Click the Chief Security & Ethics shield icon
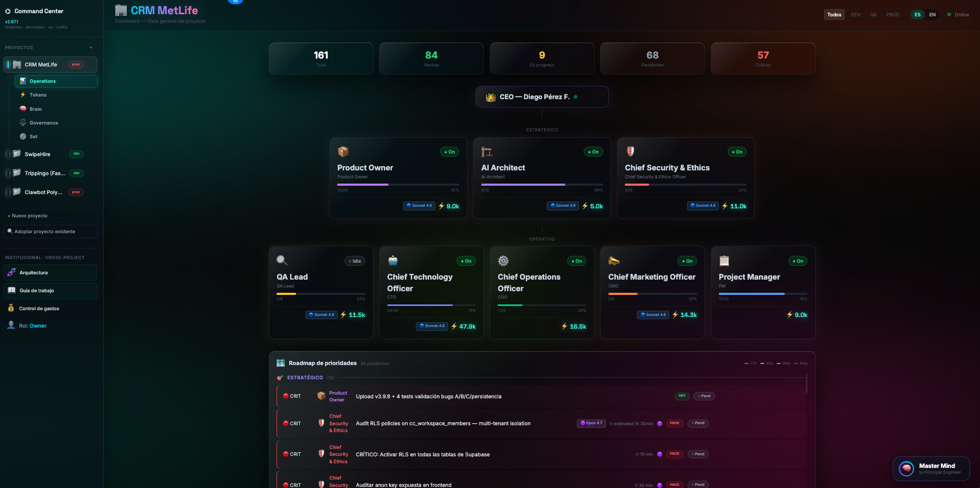Viewport: 980px width, 488px height. (630, 152)
